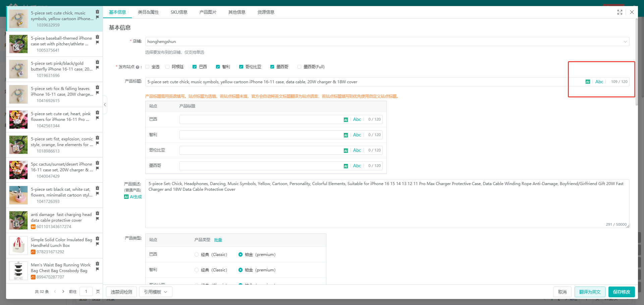Delete the Simple Solid Color Lunch Box item
Screen dimensions: 644x305
tap(97, 238)
